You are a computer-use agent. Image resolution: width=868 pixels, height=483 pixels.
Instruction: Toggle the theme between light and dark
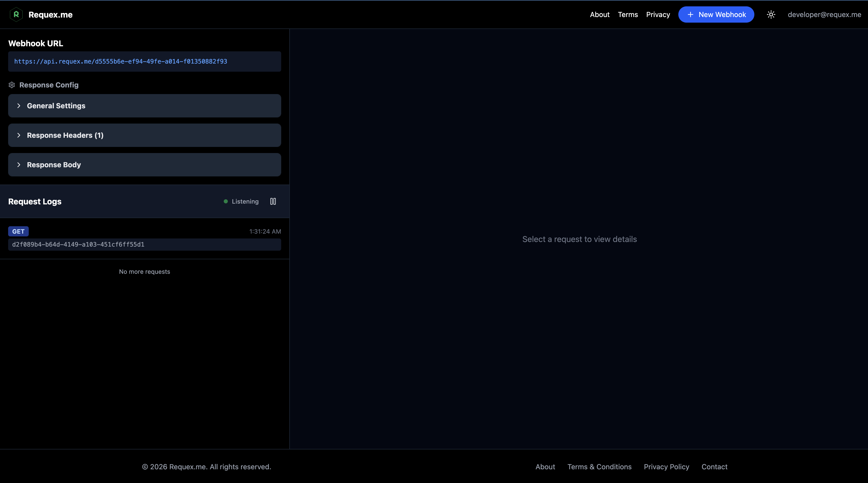[x=771, y=14]
